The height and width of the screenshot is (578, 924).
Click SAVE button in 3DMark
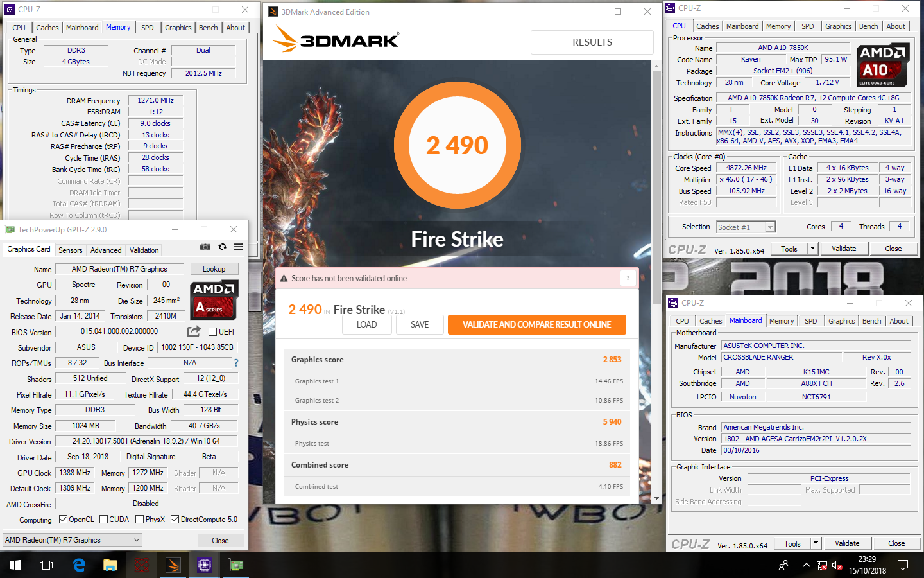click(420, 324)
